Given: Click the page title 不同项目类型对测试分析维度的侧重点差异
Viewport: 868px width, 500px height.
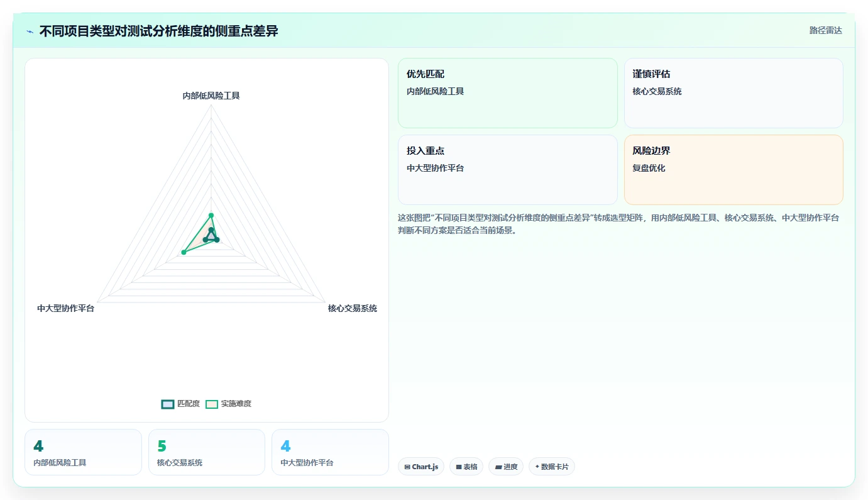Looking at the screenshot, I should [x=158, y=31].
